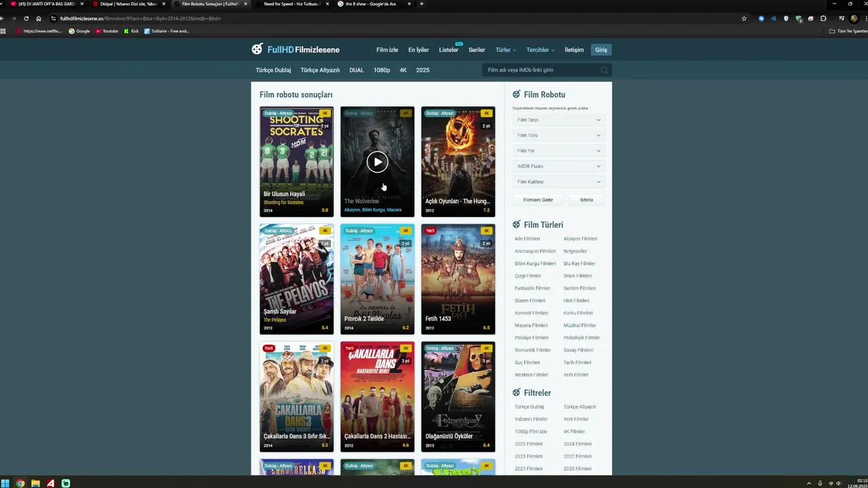Open the Pıtırcık 2 Tatilde movie poster
Image resolution: width=868 pixels, height=488 pixels.
377,279
